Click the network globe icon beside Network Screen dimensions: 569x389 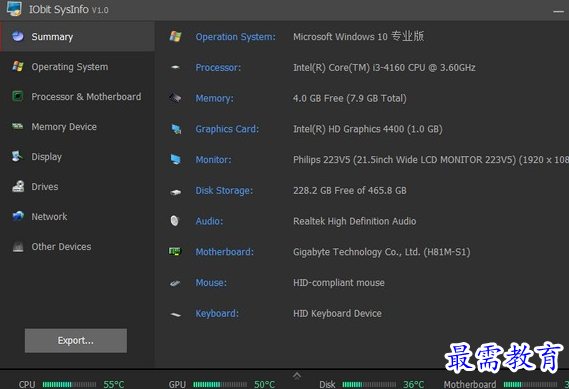[x=18, y=216]
